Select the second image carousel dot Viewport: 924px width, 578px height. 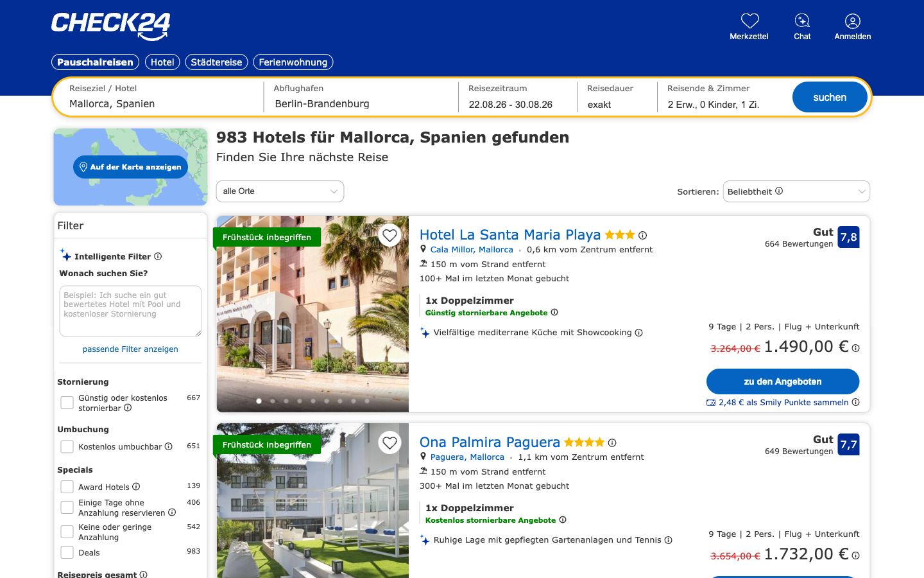[x=273, y=401]
